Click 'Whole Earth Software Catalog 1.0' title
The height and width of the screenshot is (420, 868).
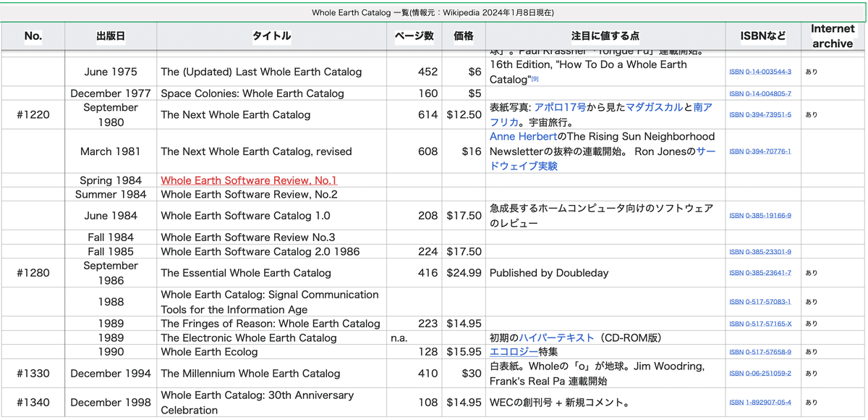tap(245, 216)
